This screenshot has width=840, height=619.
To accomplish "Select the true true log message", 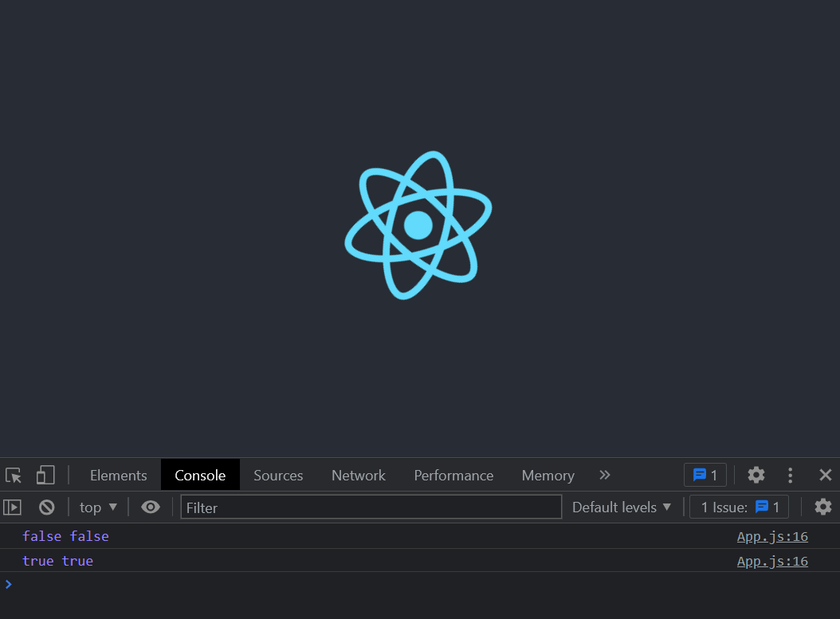I will point(57,561).
